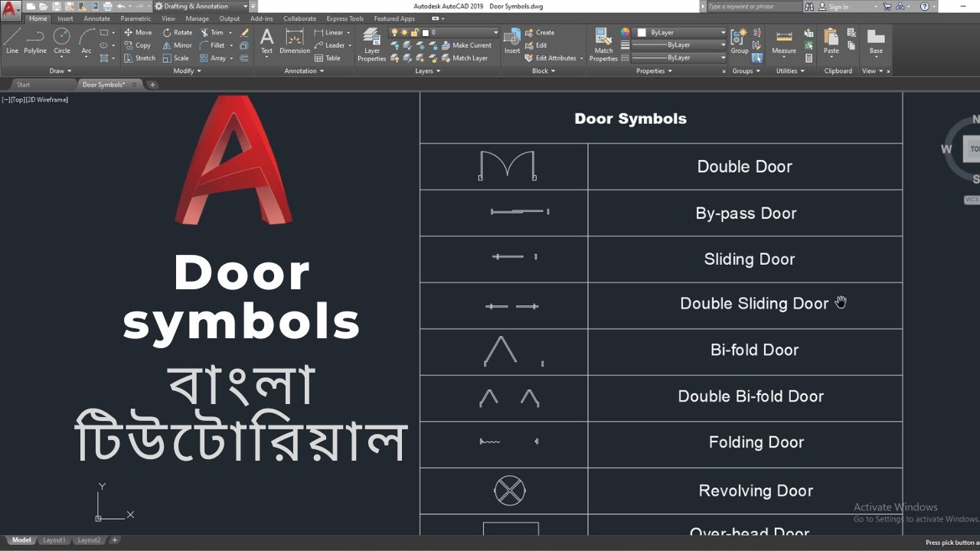This screenshot has width=980, height=551.
Task: Click the Group tool
Action: (739, 41)
